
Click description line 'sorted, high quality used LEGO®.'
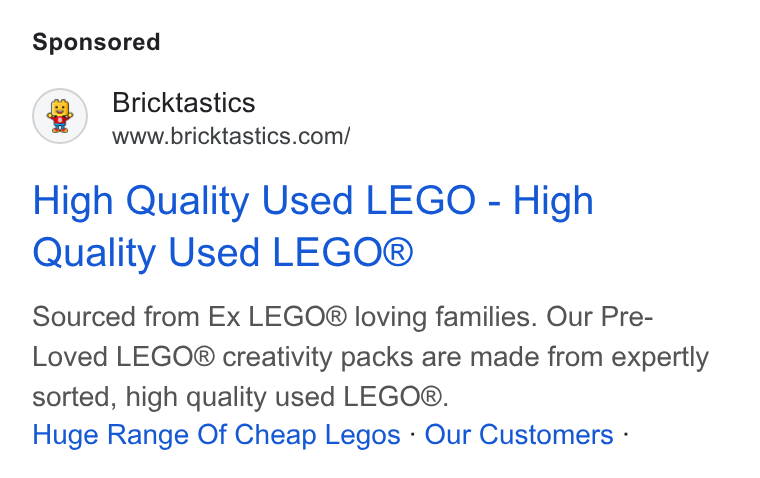(240, 397)
